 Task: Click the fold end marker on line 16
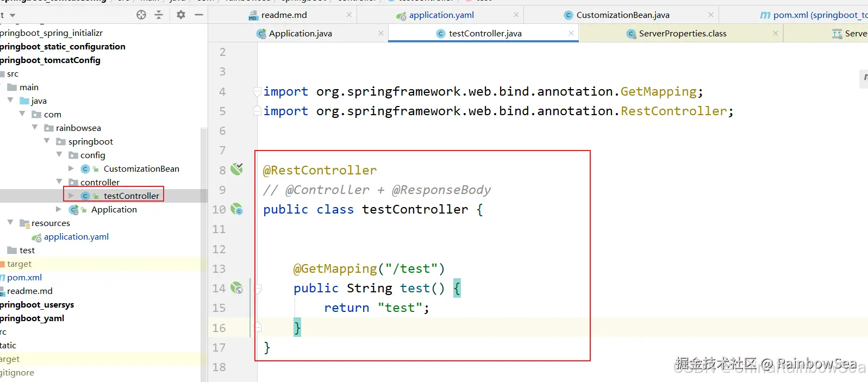tap(258, 327)
